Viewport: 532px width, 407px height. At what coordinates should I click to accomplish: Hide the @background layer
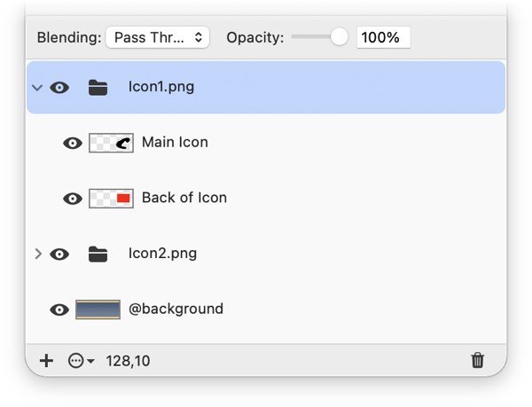59,309
